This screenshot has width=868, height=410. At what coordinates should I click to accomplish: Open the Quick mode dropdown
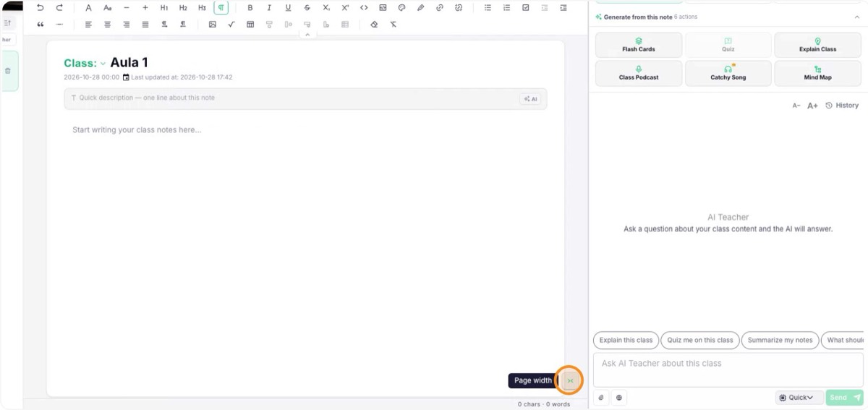point(799,398)
